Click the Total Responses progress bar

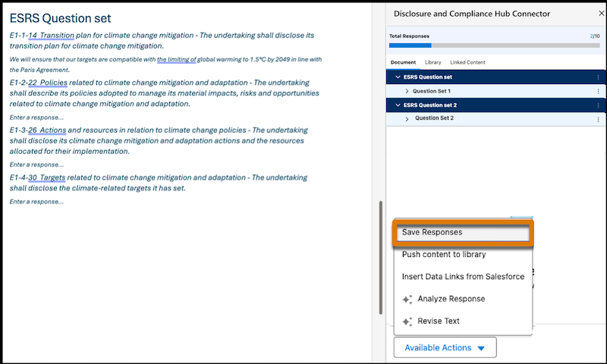pos(495,45)
